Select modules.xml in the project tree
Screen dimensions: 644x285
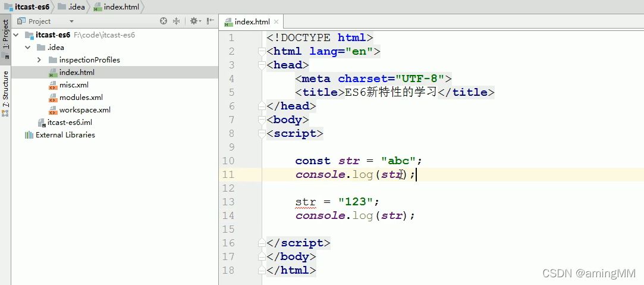115,98
